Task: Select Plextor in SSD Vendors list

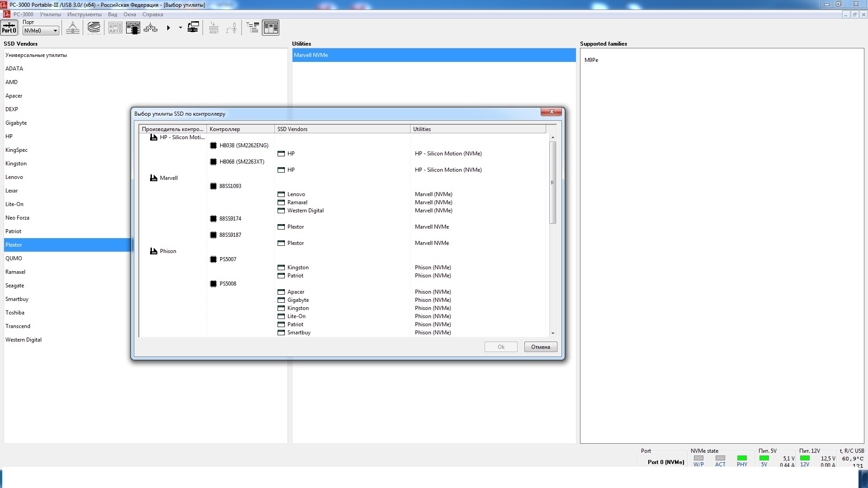Action: coord(68,245)
